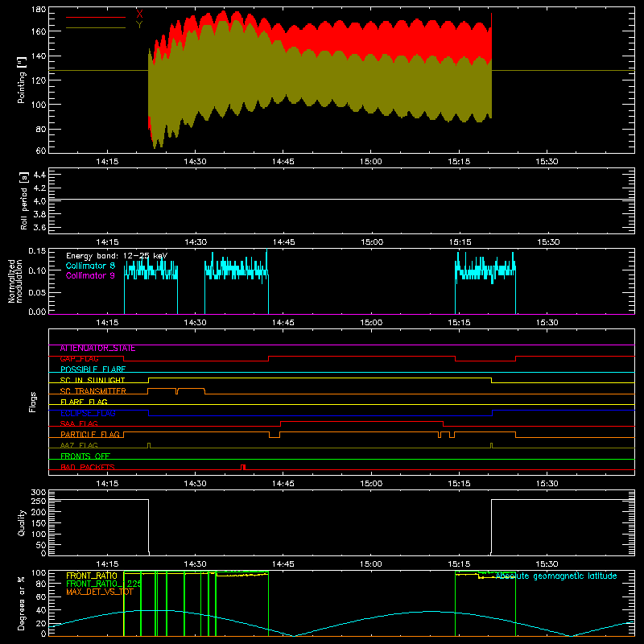Image resolution: width=644 pixels, height=644 pixels.
Task: Select the SC_IN_SUNLIGHT label
Action: (93, 380)
